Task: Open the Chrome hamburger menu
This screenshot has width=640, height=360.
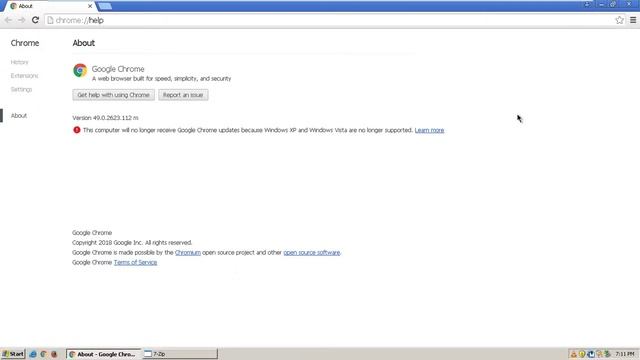Action: [x=633, y=20]
